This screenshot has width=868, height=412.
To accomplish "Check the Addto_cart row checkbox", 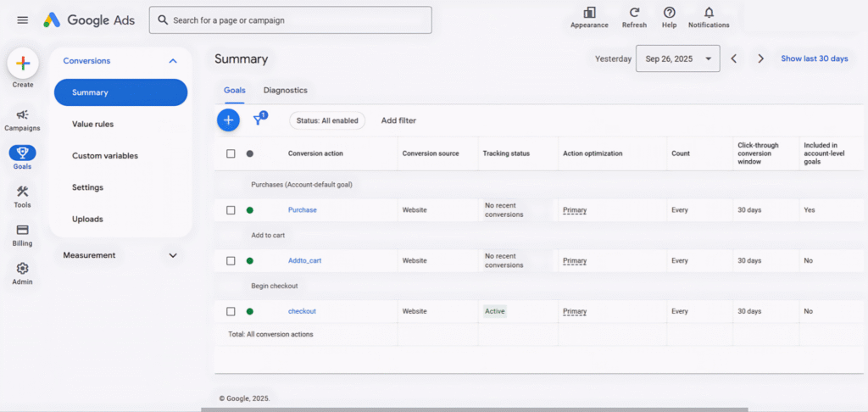I will pyautogui.click(x=231, y=261).
